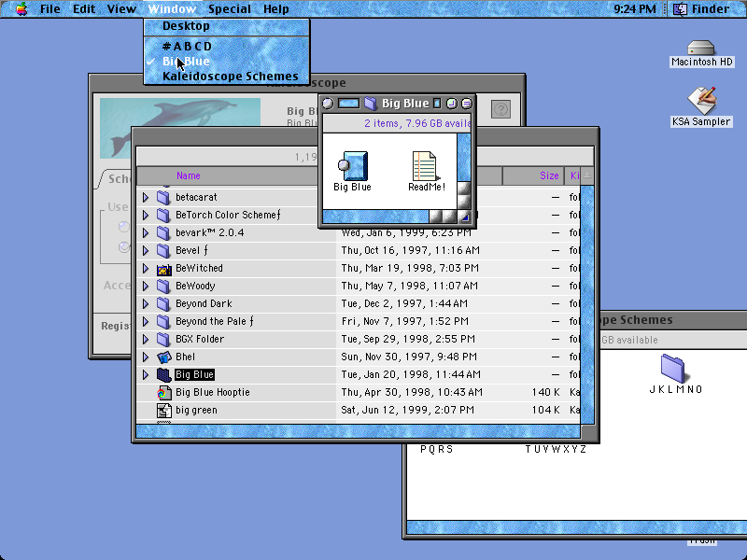The width and height of the screenshot is (747, 560).
Task: Click the T U V W X Y Z folder label
Action: [x=556, y=449]
